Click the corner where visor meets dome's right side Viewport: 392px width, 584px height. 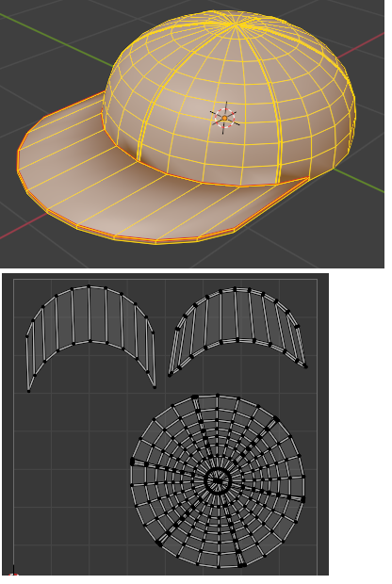coord(308,179)
